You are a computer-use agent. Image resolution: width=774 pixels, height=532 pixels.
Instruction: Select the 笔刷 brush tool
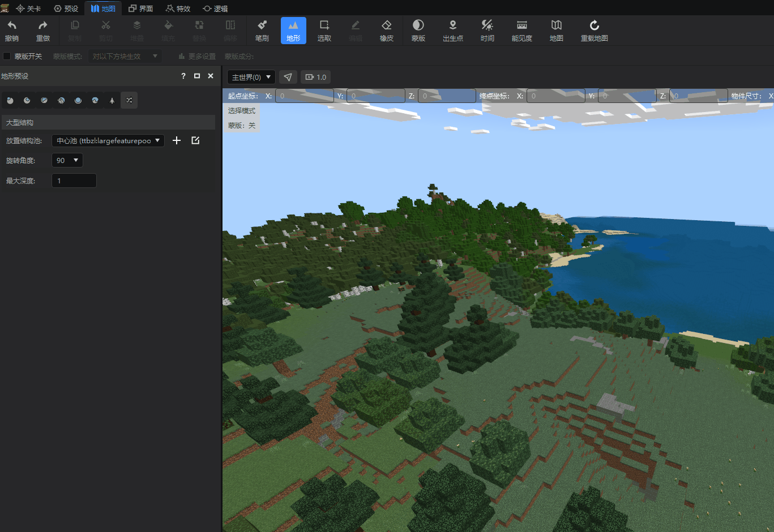[x=262, y=31]
